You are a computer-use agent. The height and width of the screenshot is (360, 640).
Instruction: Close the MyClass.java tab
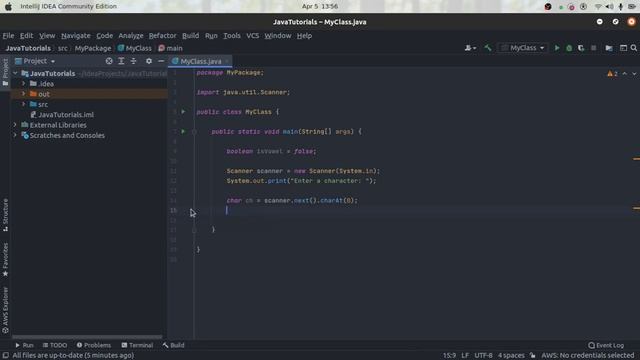227,61
